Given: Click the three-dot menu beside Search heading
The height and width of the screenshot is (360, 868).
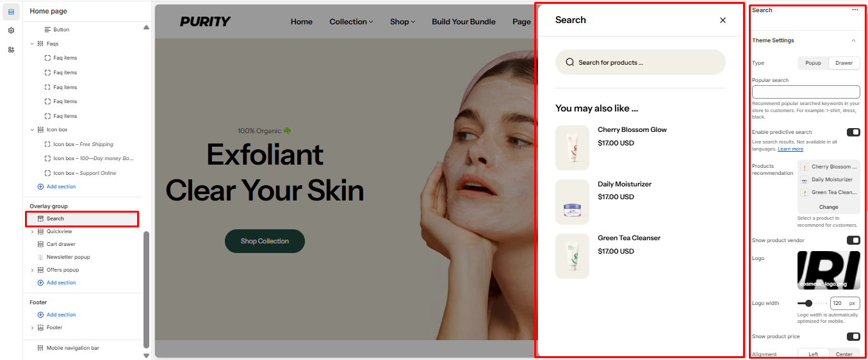Looking at the screenshot, I should pos(855,10).
